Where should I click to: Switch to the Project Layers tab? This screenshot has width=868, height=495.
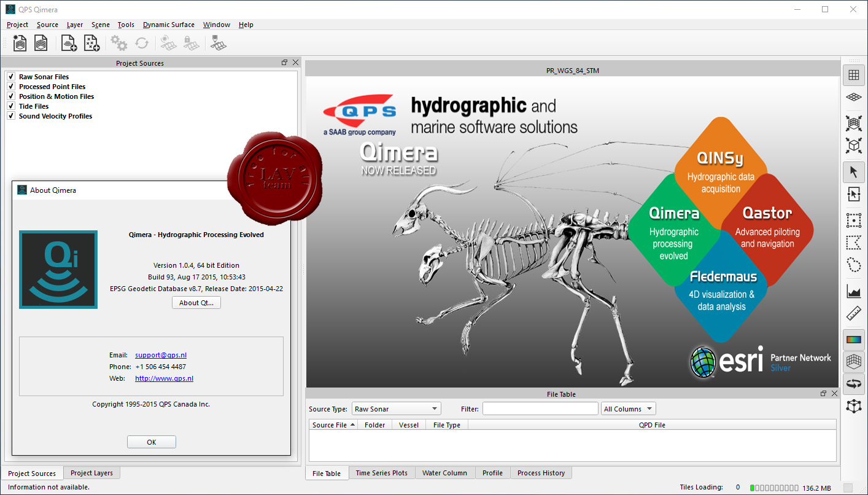(x=91, y=473)
